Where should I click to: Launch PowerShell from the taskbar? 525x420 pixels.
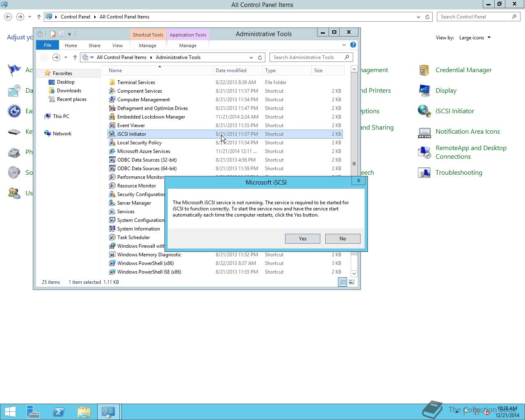(x=59, y=412)
